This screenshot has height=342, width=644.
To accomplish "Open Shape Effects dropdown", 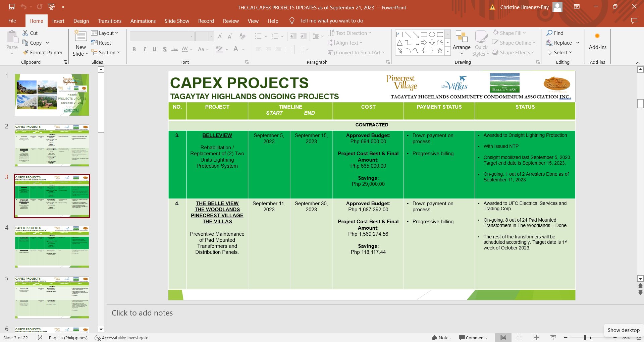I will pos(514,52).
